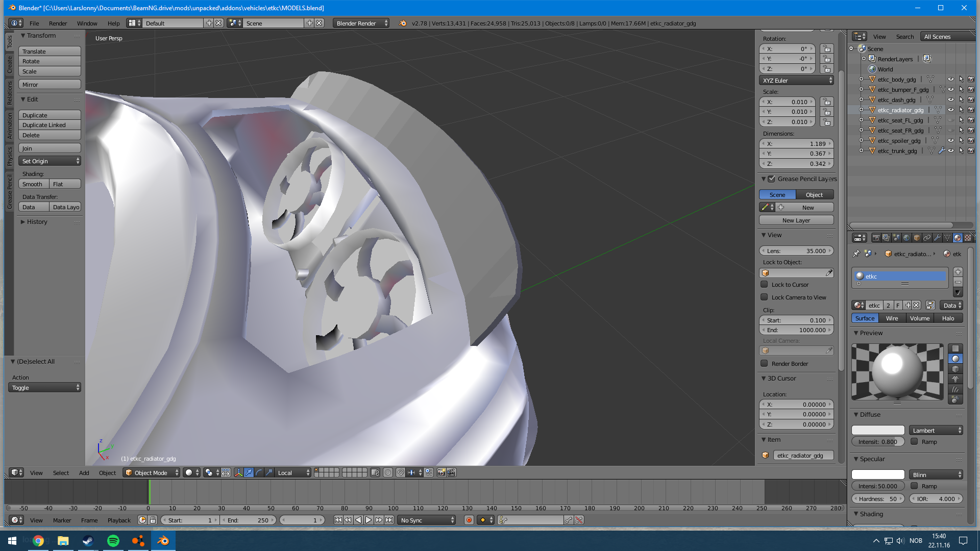Hide etkc_body_gdg using its eye icon
This screenshot has width=980, height=551.
(x=950, y=80)
